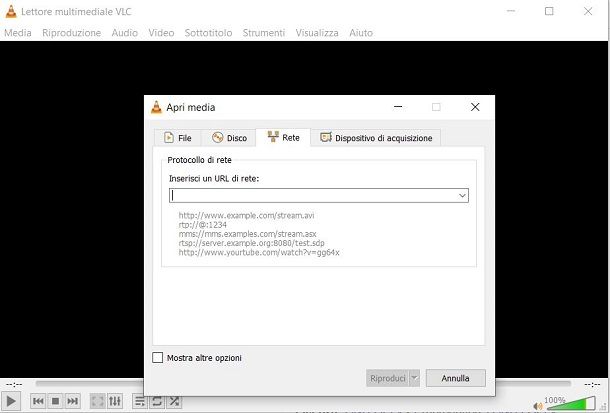Viewport: 610px width, 413px height.
Task: Switch to the Disco tab
Action: (x=229, y=138)
